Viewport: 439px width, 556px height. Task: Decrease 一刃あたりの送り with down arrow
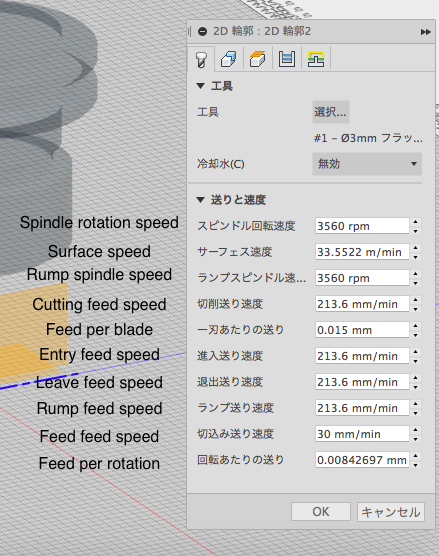tap(415, 334)
